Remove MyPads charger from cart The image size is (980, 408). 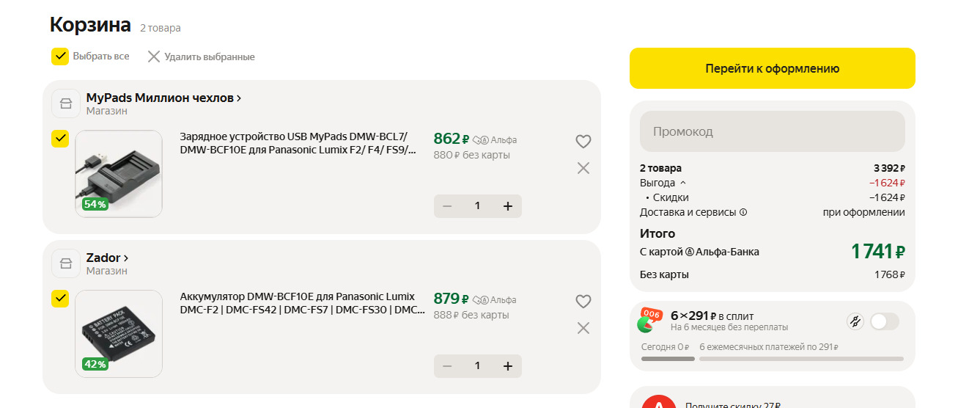(583, 168)
